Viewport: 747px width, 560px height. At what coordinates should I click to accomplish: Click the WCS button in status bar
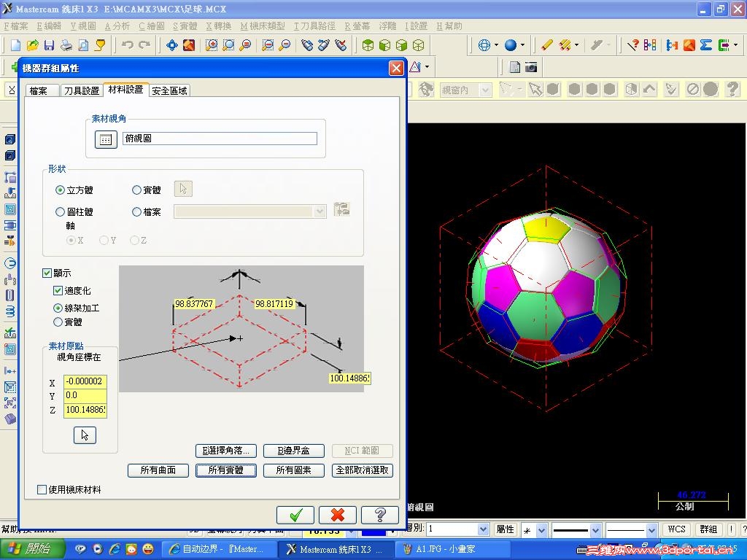tap(676, 529)
